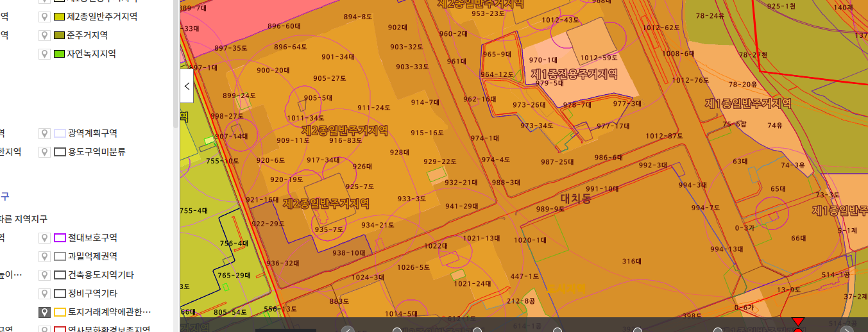868x332 pixels.
Task: Click parcel 1020-1대 on the map
Action: (x=530, y=240)
